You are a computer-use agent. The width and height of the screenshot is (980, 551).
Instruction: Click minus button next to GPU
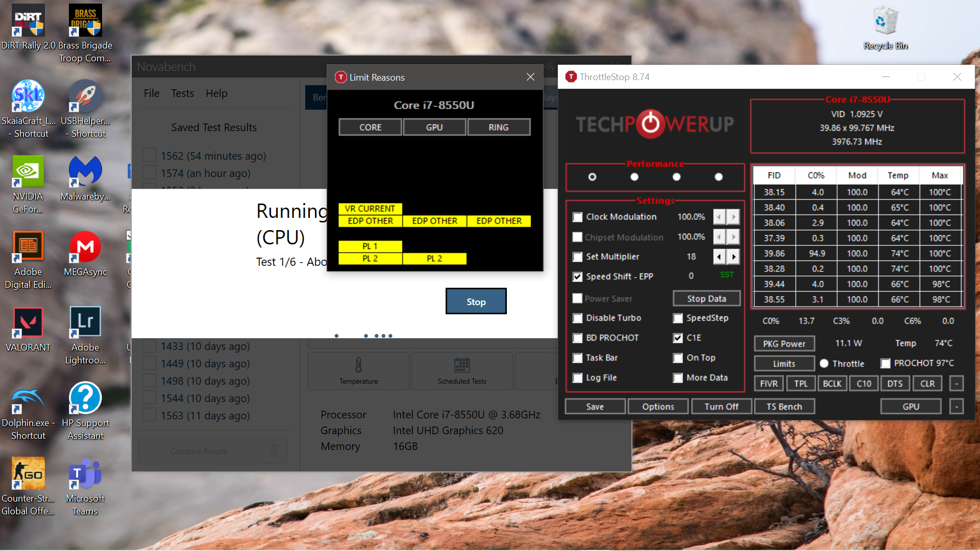click(957, 406)
